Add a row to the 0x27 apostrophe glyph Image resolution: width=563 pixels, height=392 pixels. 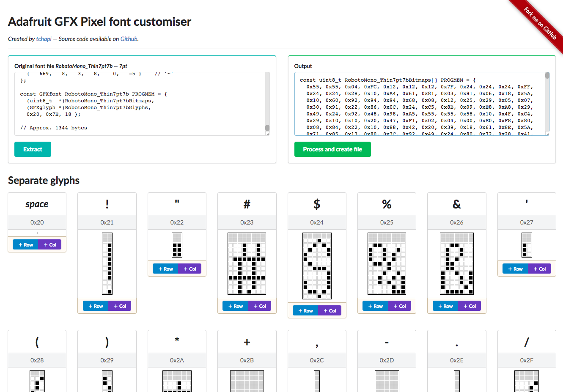pos(515,269)
